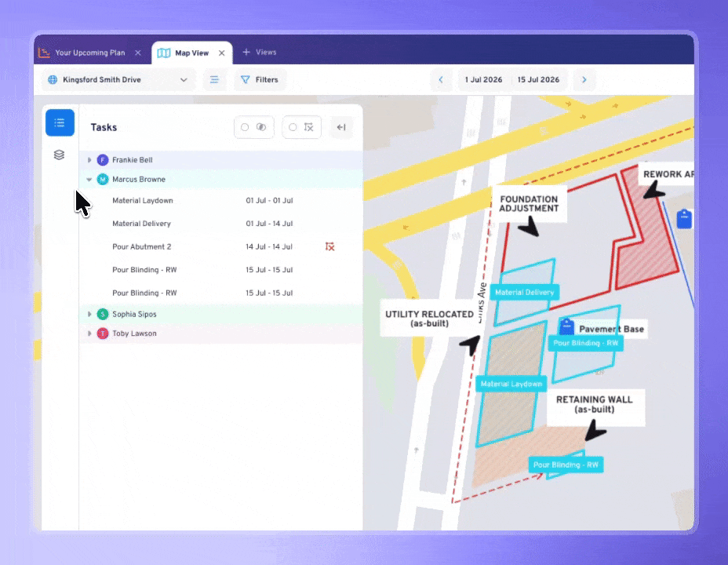Open the Tasks list panel icon

tap(60, 122)
